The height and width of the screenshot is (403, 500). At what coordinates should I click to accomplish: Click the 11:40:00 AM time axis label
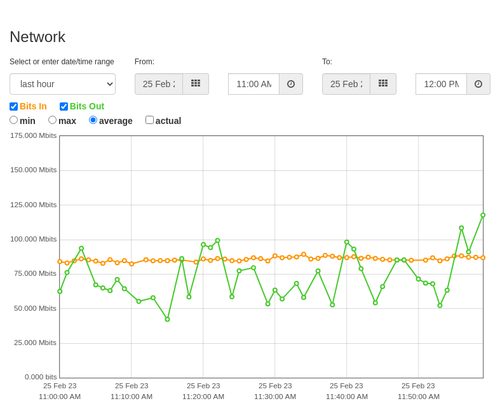point(347,397)
